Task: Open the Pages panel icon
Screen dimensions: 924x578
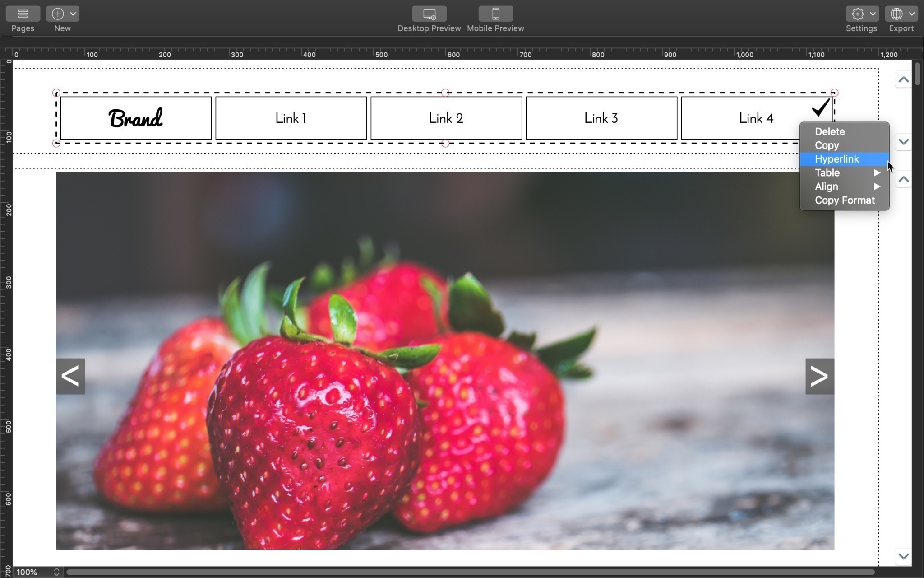Action: (23, 14)
